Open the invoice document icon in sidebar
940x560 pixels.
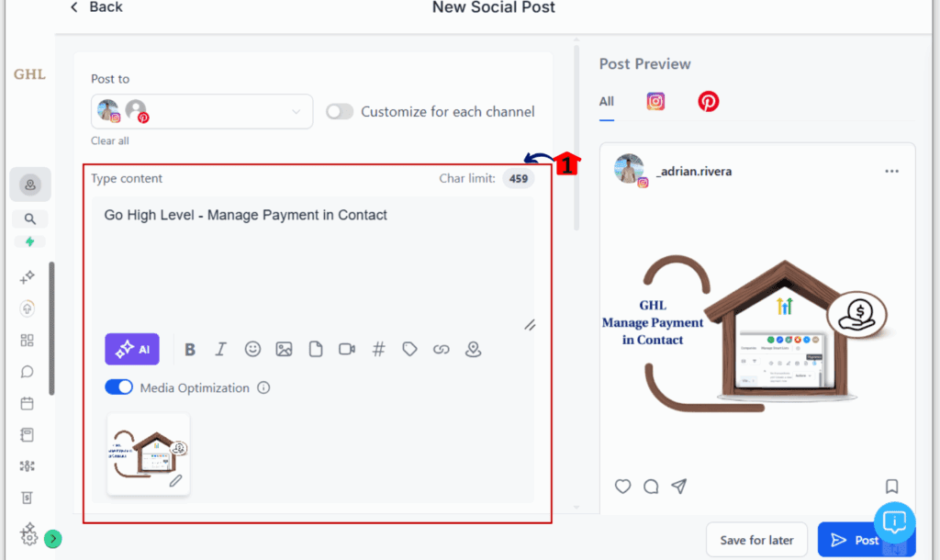point(27,498)
